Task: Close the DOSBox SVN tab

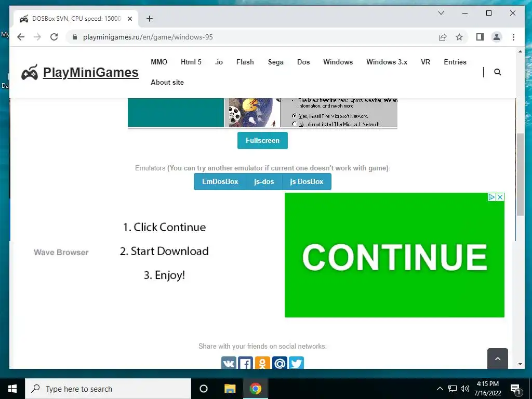Action: coord(129,19)
